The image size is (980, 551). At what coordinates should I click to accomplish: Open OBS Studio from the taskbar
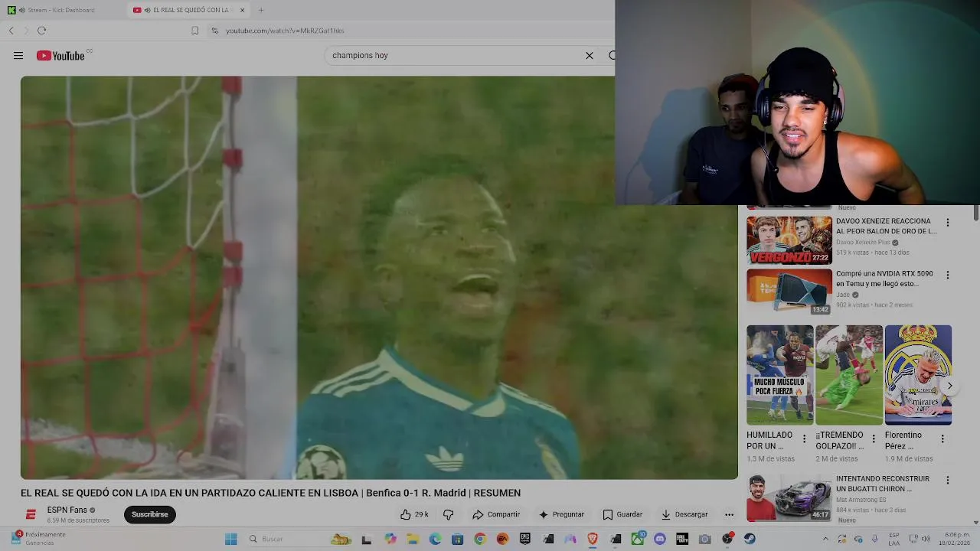(x=727, y=539)
